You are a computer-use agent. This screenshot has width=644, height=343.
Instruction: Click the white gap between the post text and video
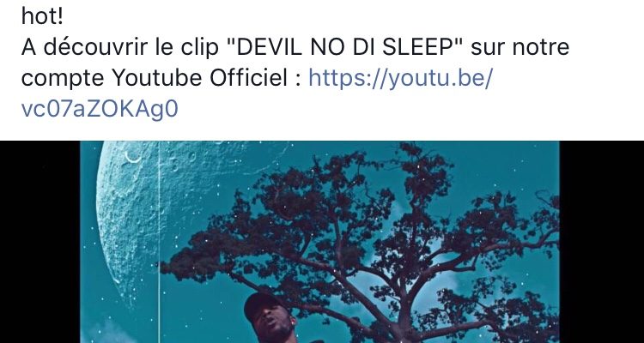(x=322, y=132)
